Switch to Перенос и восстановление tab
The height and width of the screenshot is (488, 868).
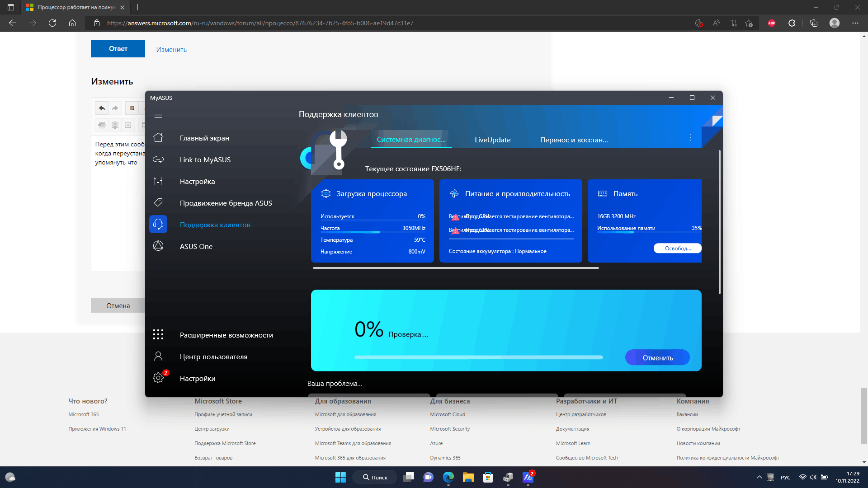coord(574,140)
